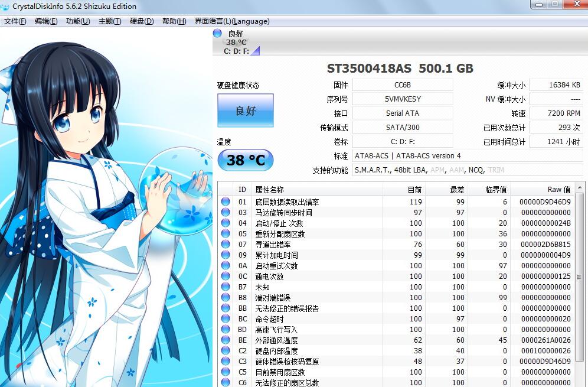The width and height of the screenshot is (588, 387).
Task: Click status orb for attribute 0A
Action: [x=226, y=265]
